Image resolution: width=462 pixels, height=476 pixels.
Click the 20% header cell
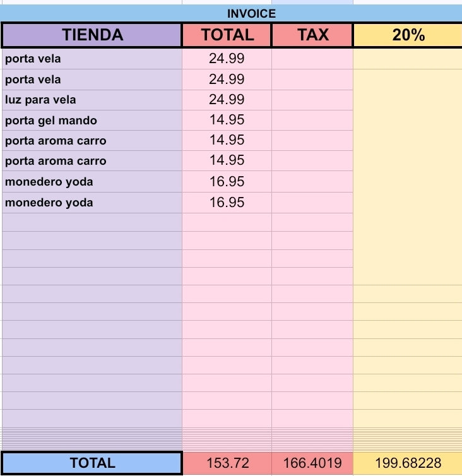click(408, 35)
